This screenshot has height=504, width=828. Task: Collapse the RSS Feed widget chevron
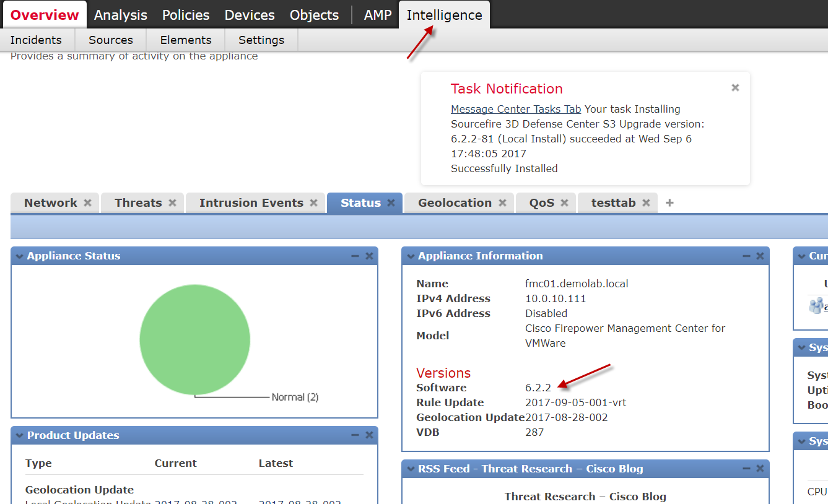point(410,469)
